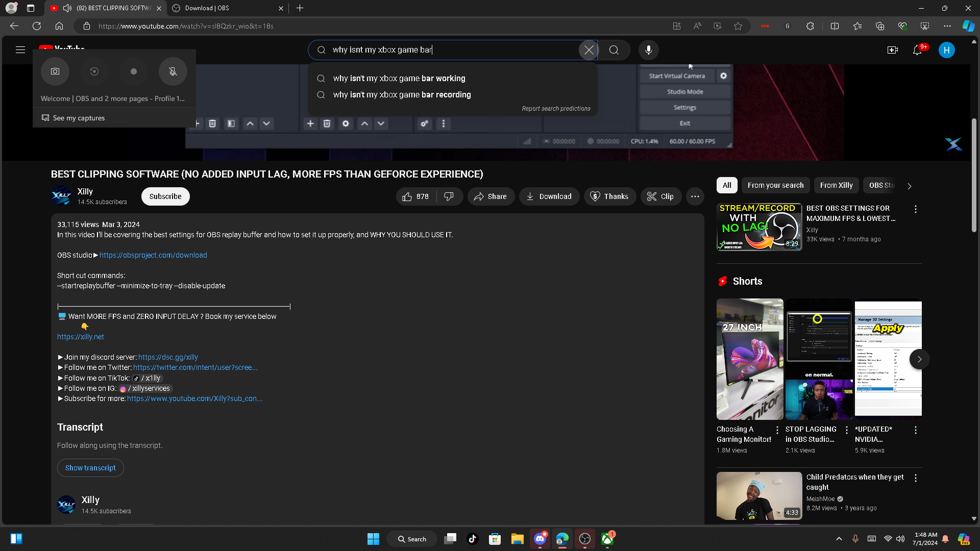The width and height of the screenshot is (980, 551).
Task: Open the xilly.net link
Action: [x=81, y=337]
